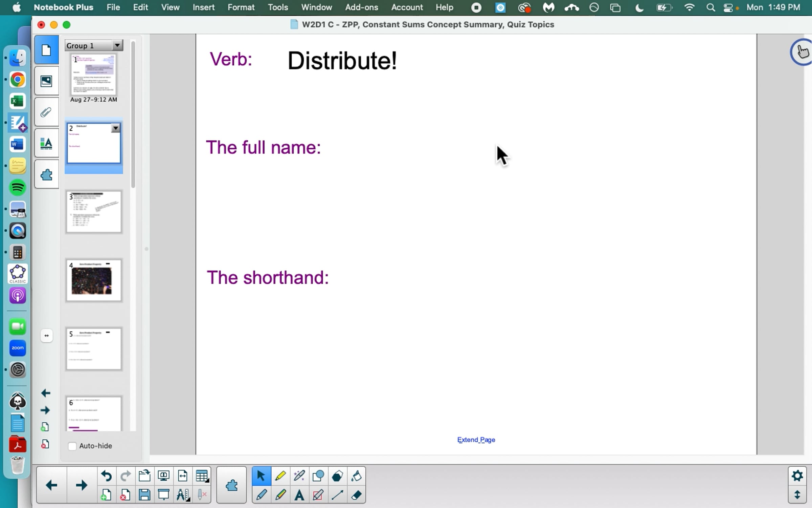
Task: Expand the Group 1 dropdown
Action: click(117, 45)
